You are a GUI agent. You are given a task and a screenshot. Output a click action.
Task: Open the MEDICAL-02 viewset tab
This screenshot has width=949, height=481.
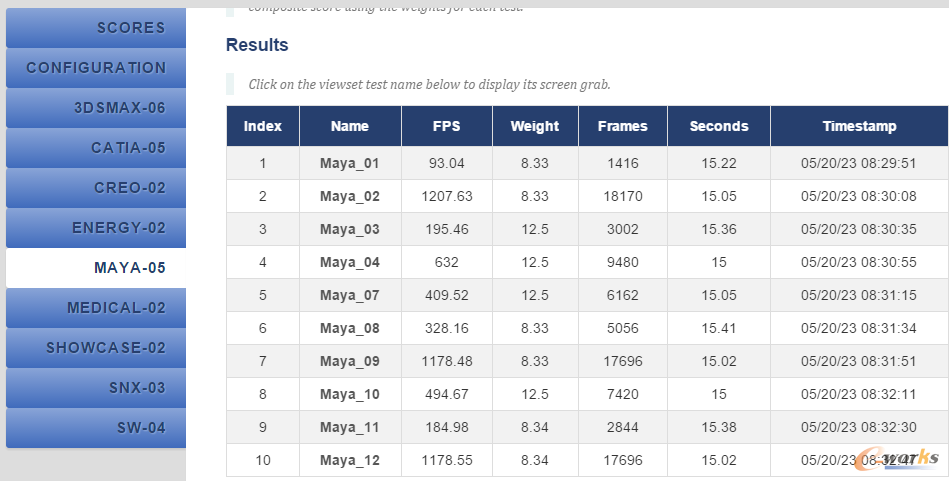(x=96, y=307)
